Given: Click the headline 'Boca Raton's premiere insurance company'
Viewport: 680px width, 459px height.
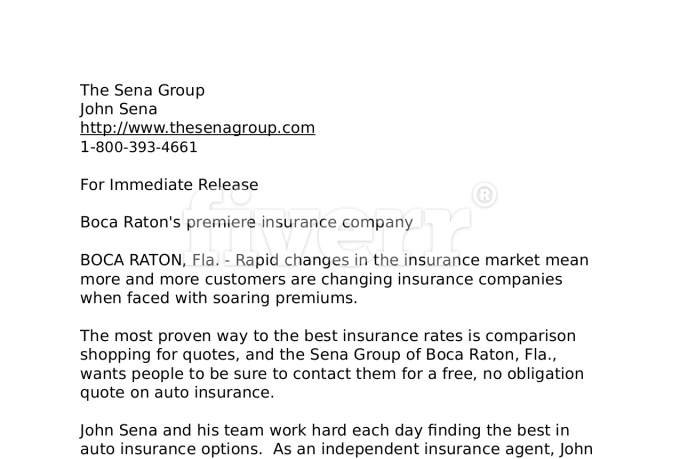Looking at the screenshot, I should [246, 223].
